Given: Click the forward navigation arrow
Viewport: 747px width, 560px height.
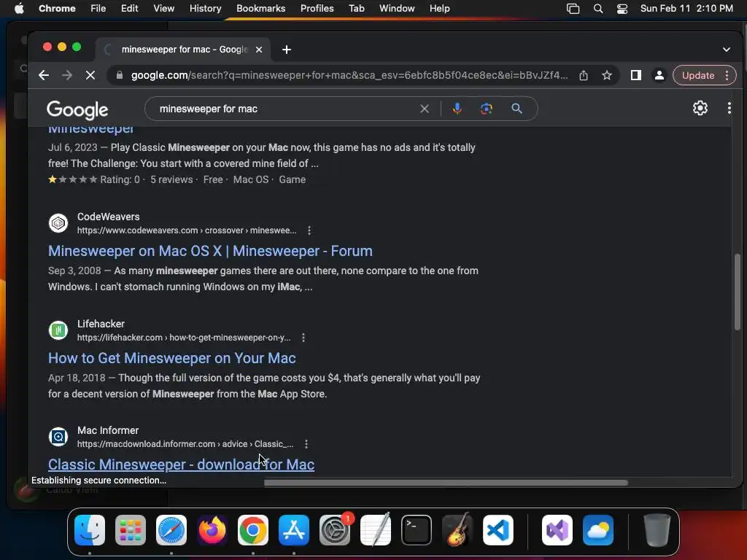Looking at the screenshot, I should 66,75.
